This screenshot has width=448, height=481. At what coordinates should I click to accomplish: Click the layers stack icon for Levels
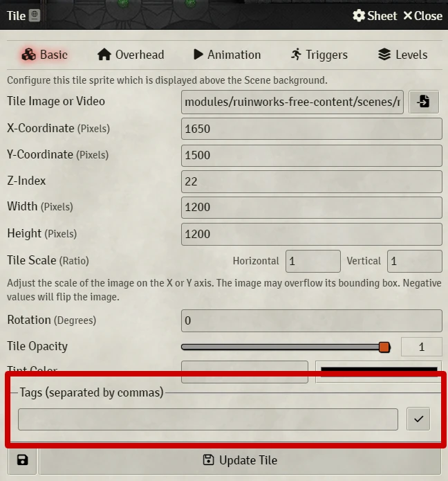pos(384,55)
